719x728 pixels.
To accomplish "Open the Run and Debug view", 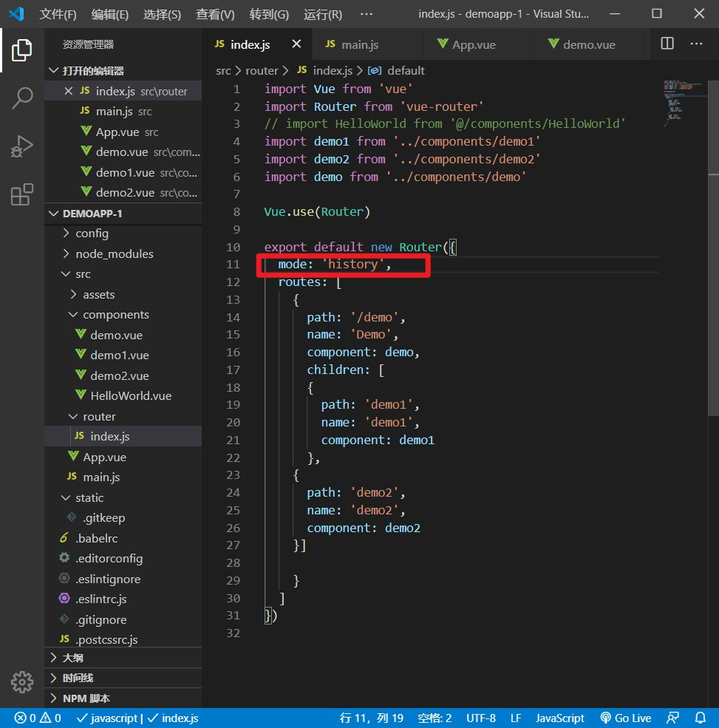I will tap(21, 146).
